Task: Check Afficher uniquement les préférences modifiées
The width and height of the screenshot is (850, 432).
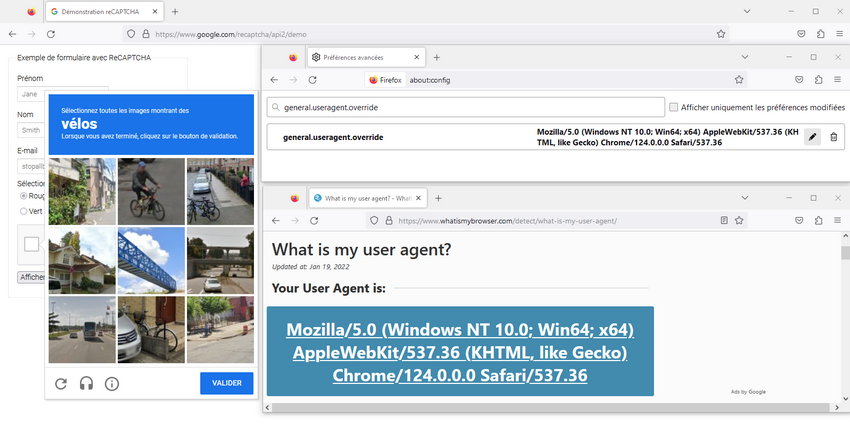Action: click(x=673, y=107)
